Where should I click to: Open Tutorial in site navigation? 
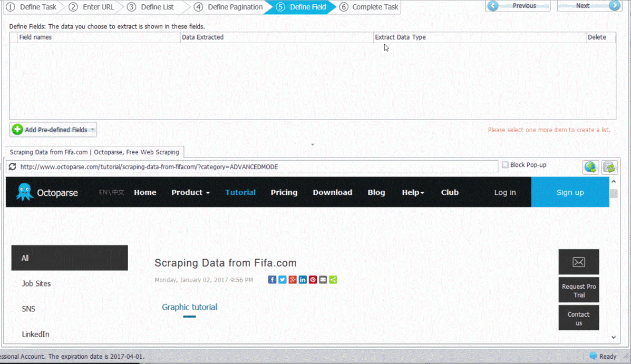tap(240, 192)
